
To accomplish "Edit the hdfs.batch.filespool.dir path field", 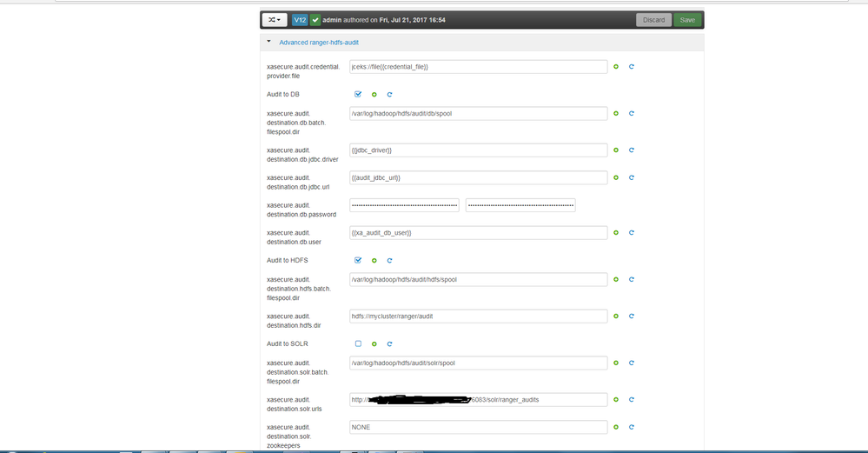I will tap(478, 280).
